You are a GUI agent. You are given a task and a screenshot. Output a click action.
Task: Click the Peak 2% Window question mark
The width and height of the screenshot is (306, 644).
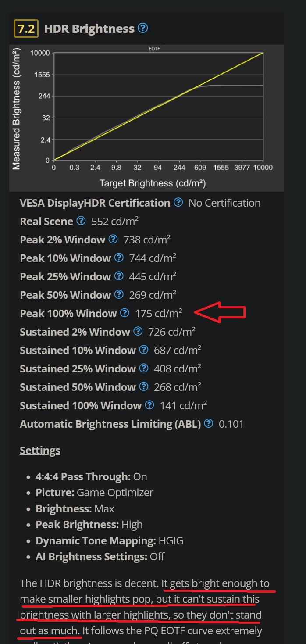pos(113,240)
